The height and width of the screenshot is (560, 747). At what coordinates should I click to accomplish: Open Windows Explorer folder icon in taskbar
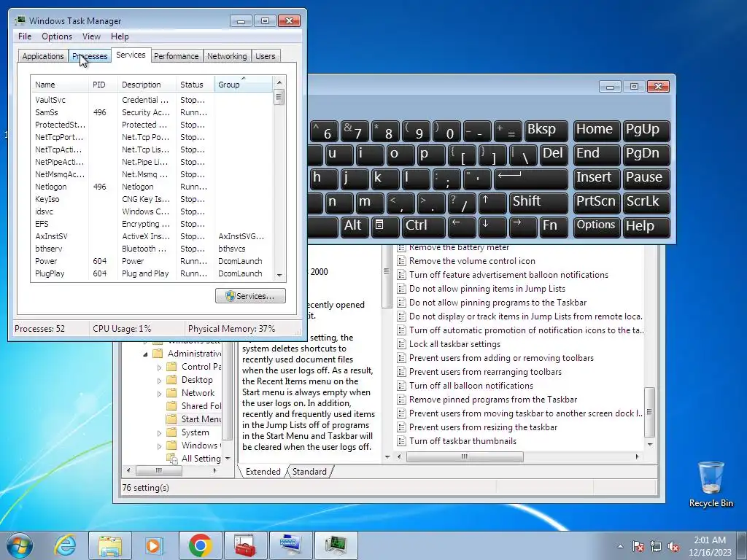pyautogui.click(x=110, y=545)
